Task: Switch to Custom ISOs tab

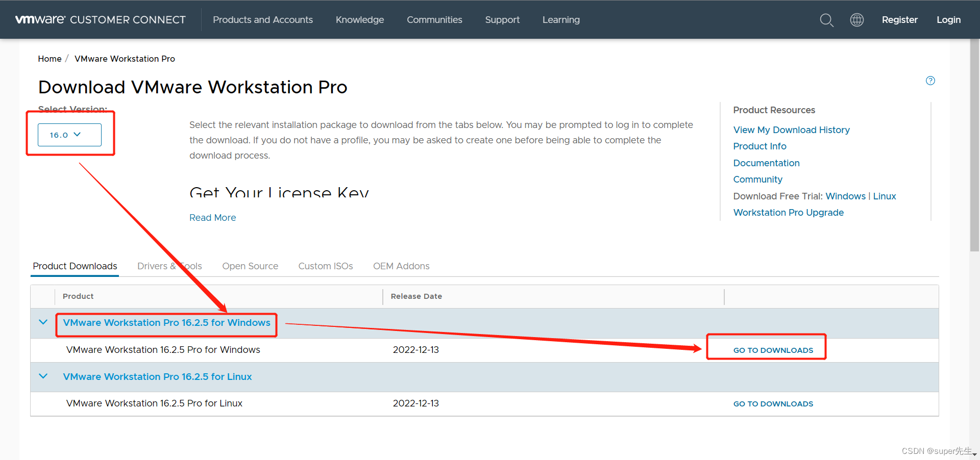Action: (326, 266)
